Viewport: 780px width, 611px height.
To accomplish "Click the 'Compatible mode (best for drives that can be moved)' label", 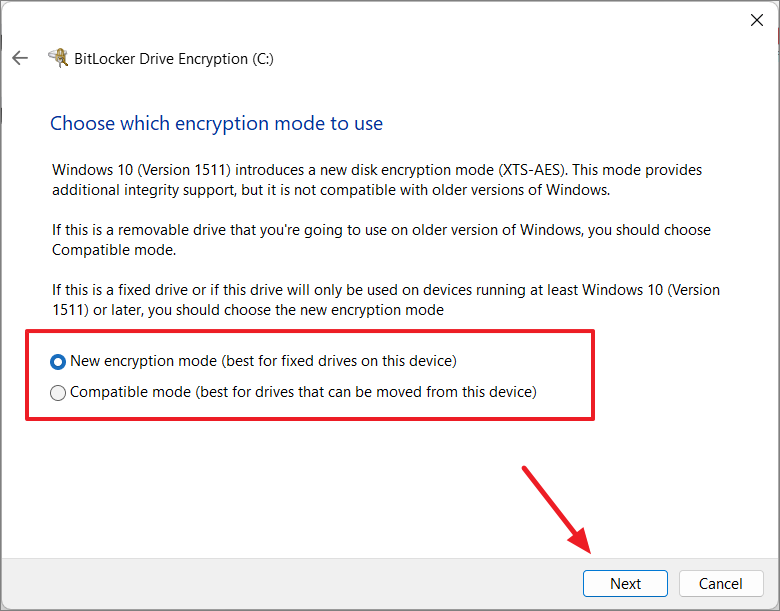I will coord(303,392).
